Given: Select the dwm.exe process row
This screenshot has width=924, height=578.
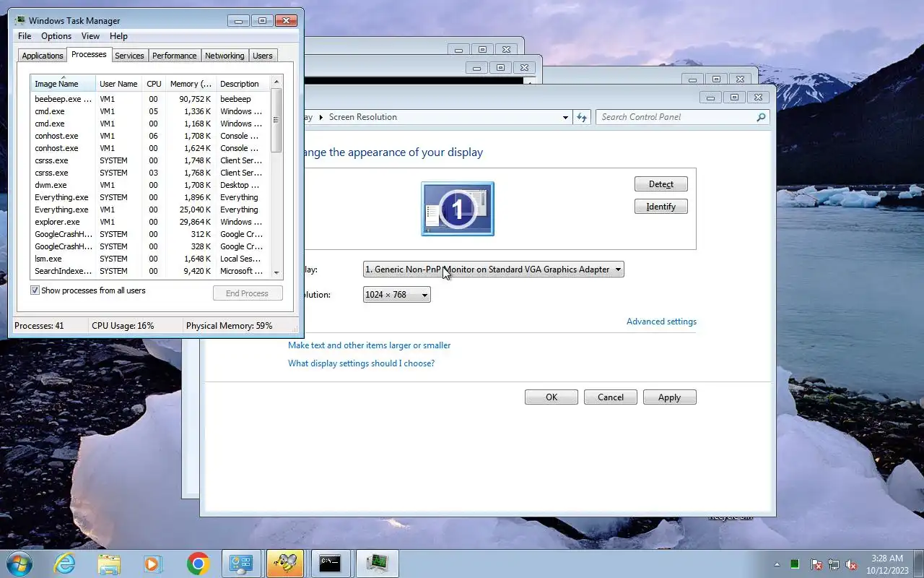Looking at the screenshot, I should click(150, 185).
